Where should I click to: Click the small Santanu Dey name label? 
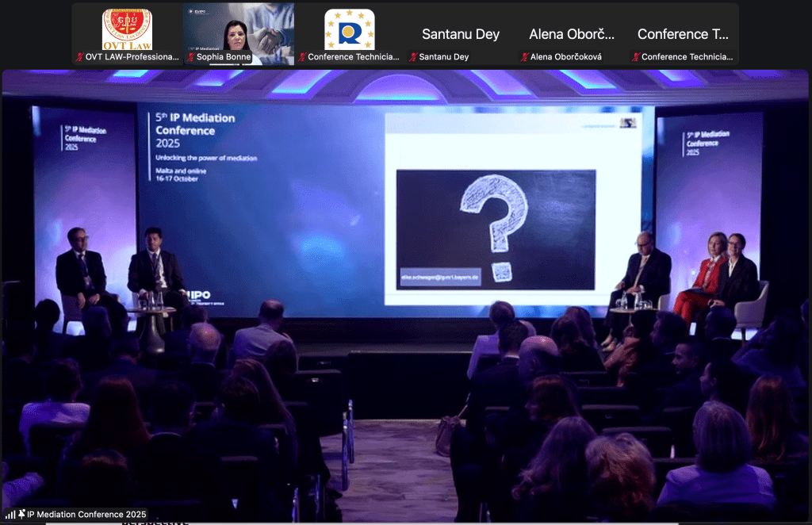pyautogui.click(x=443, y=57)
